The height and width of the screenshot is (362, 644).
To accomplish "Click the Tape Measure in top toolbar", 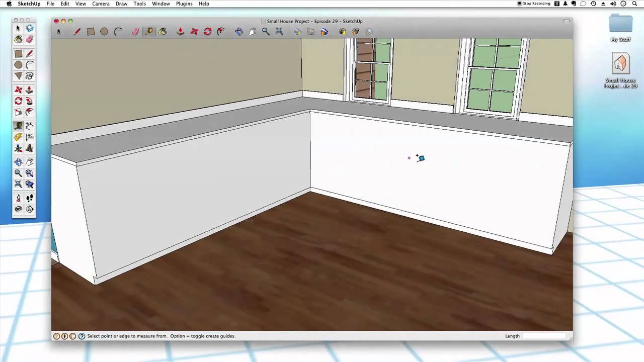I will point(149,32).
